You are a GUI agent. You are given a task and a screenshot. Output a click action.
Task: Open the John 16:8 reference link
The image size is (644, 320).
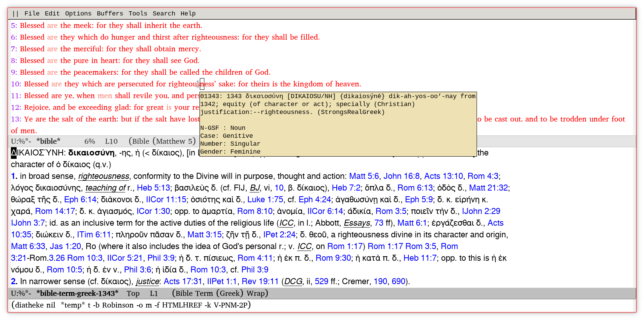(401, 176)
